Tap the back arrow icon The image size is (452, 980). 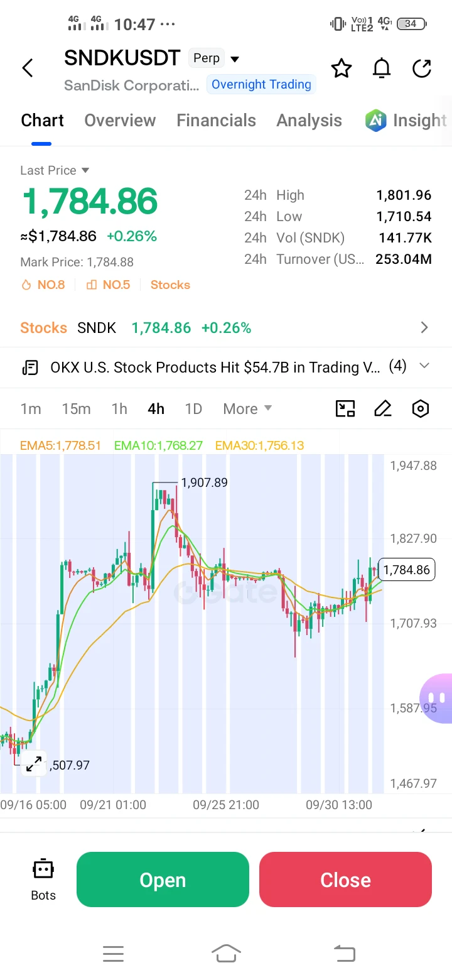click(27, 68)
